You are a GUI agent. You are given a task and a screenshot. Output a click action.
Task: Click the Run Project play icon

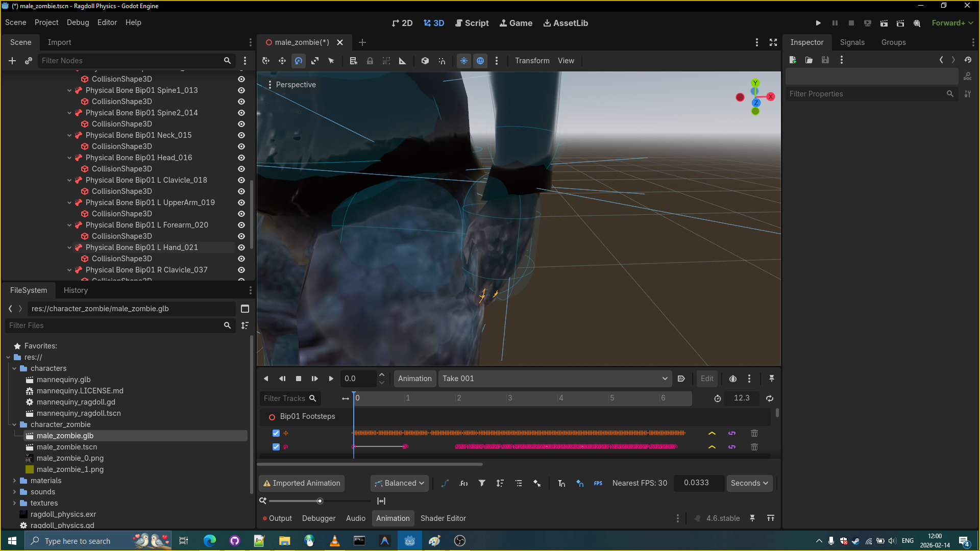point(818,23)
